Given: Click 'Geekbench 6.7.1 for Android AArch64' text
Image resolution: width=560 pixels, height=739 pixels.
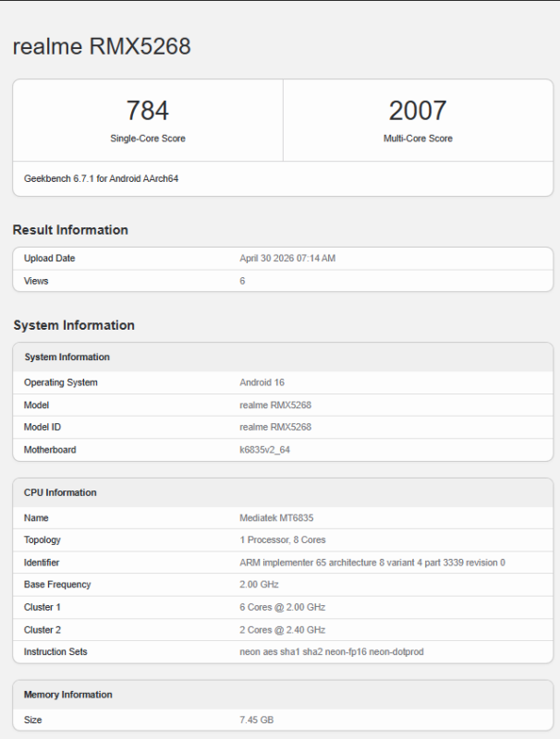Looking at the screenshot, I should pyautogui.click(x=101, y=178).
